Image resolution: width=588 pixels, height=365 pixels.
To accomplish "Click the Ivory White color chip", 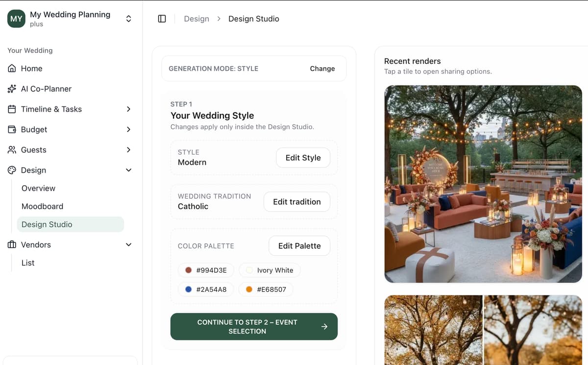I will click(x=269, y=270).
